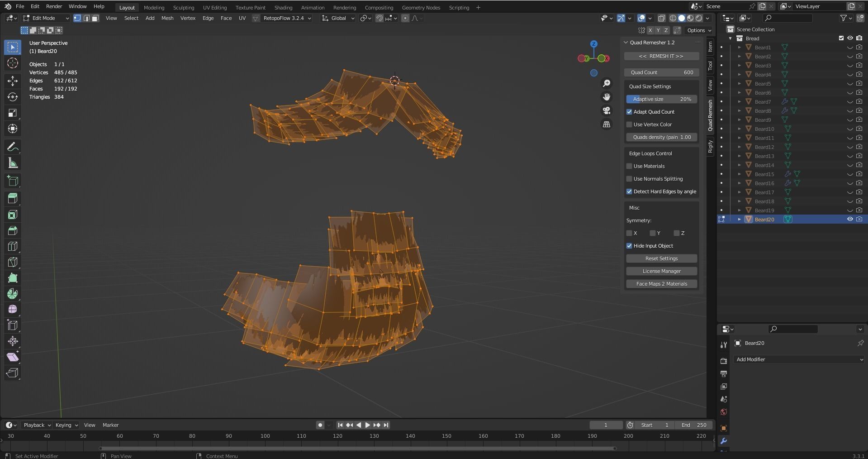Screen dimensions: 868x459
Task: Expand the Beard10 tree item
Action: tap(739, 129)
